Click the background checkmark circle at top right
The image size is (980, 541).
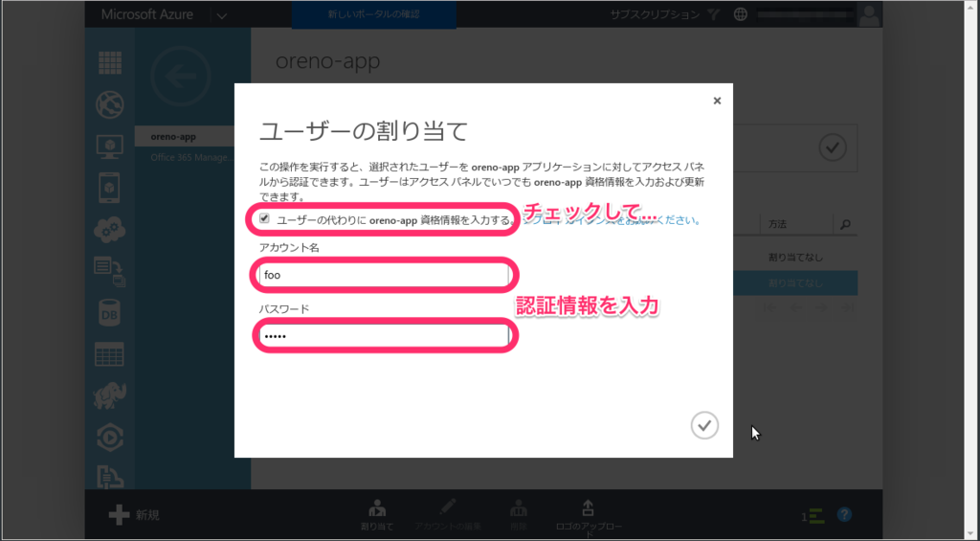tap(833, 147)
